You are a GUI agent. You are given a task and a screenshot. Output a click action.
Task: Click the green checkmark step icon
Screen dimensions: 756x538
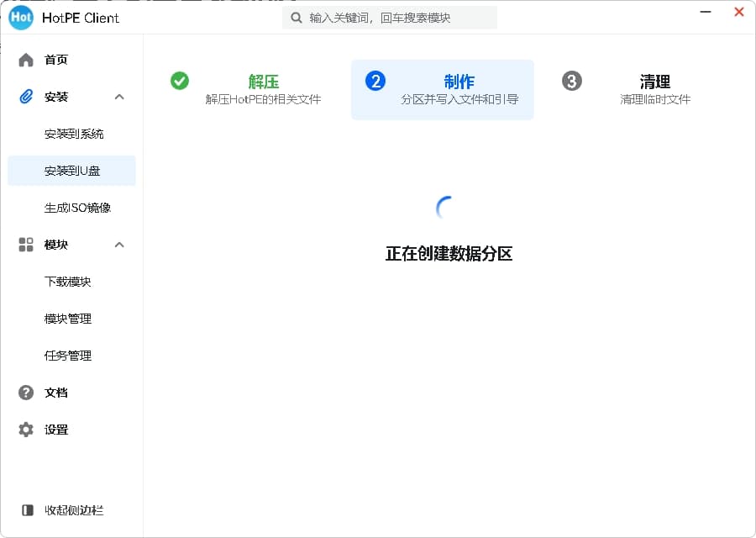click(x=180, y=81)
